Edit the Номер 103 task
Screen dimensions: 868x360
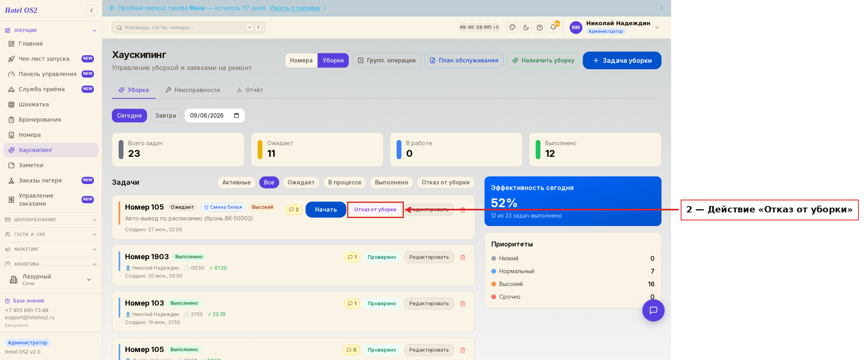tap(429, 304)
